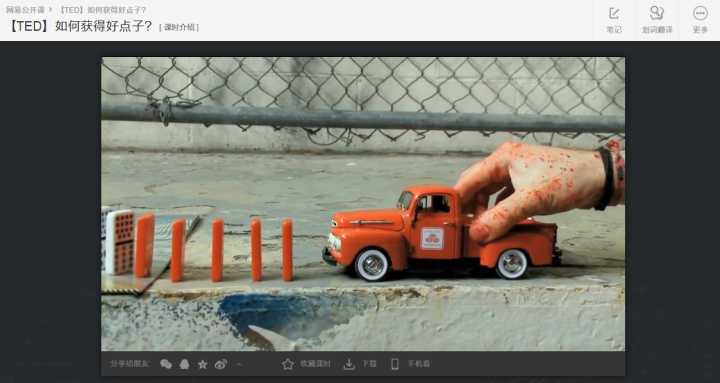Expand more share options arrow
Screen dimensions: 720x383
coord(239,365)
